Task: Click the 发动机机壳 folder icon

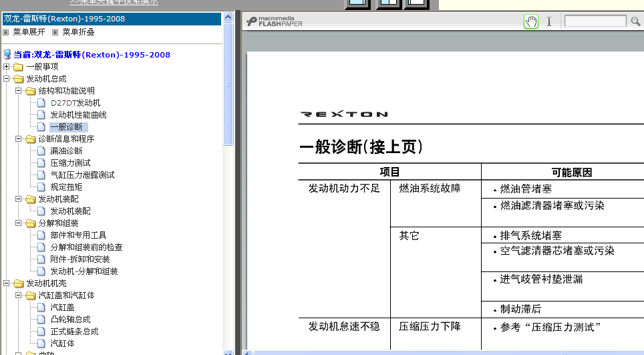Action: [x=18, y=283]
